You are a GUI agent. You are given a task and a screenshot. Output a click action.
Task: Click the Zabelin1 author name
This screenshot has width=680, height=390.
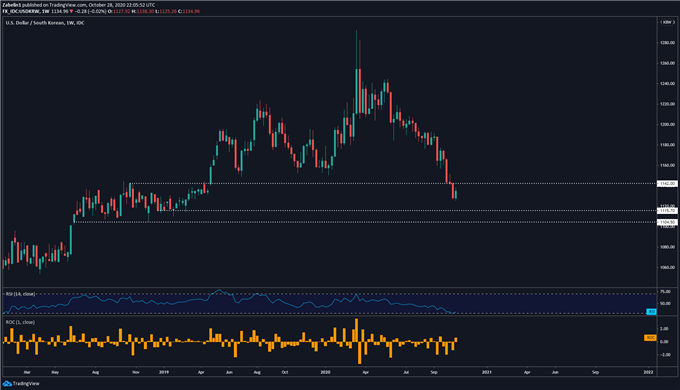[x=12, y=5]
